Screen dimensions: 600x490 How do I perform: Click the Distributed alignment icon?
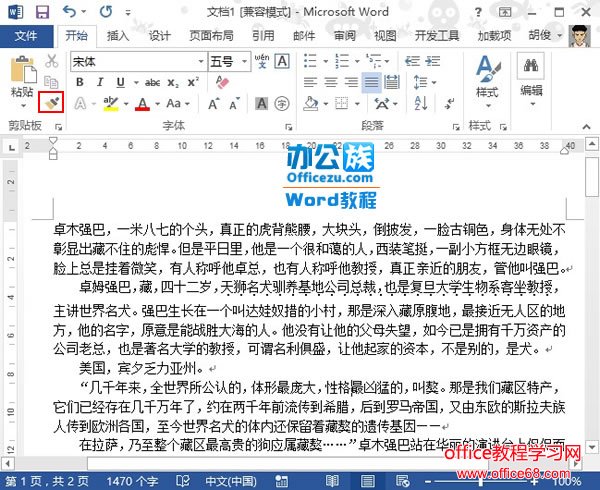click(391, 82)
